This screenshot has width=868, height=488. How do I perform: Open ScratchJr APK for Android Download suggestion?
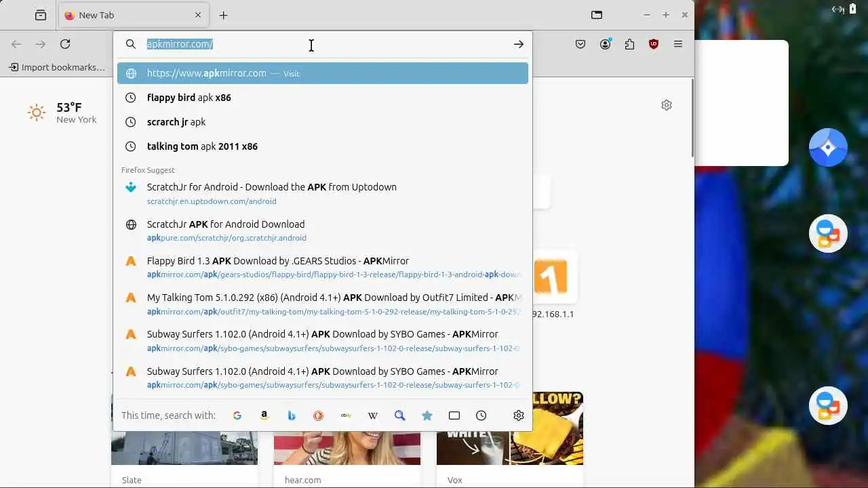323,230
